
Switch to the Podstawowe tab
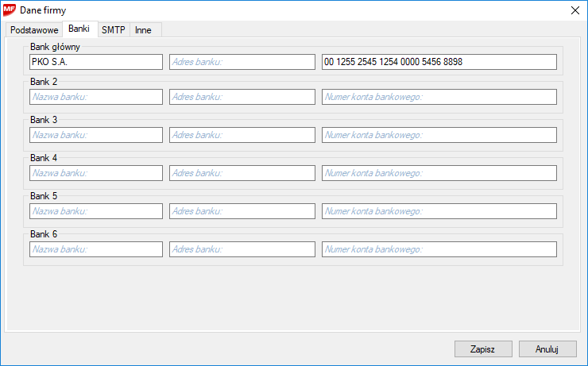point(34,30)
